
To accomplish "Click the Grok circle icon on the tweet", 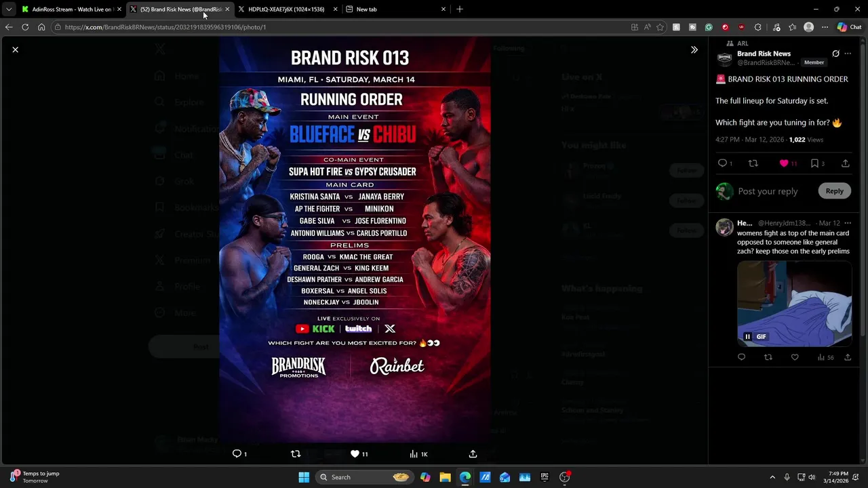I will (835, 54).
